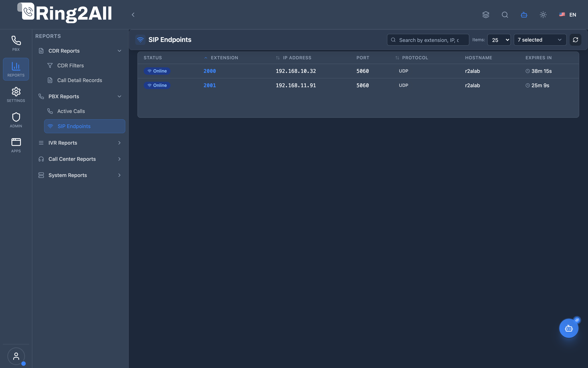Open the user profile avatar
This screenshot has height=368, width=588.
pyautogui.click(x=16, y=356)
